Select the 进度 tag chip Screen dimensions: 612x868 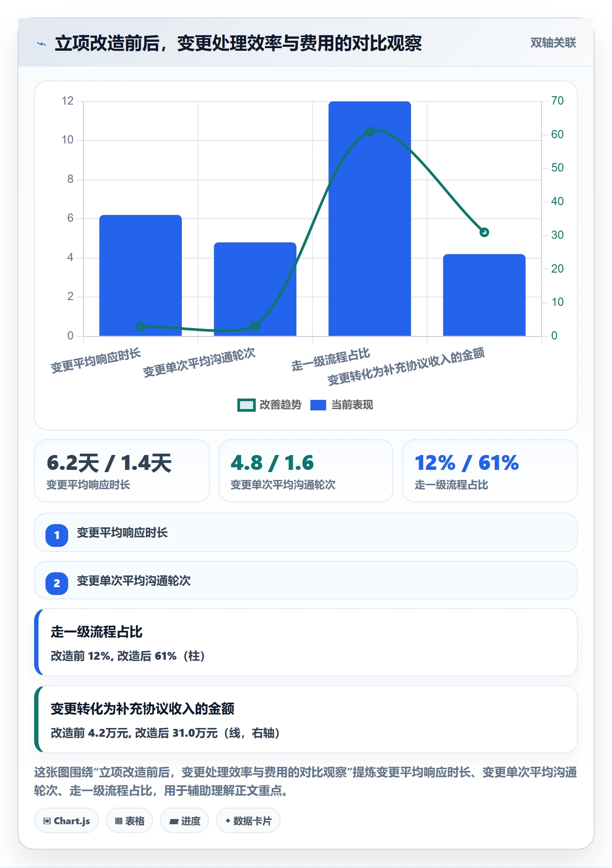pyautogui.click(x=184, y=821)
